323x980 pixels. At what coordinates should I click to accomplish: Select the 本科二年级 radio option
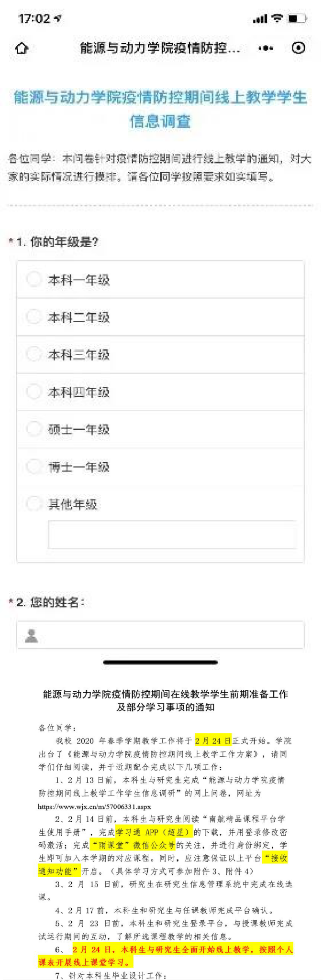34,316
